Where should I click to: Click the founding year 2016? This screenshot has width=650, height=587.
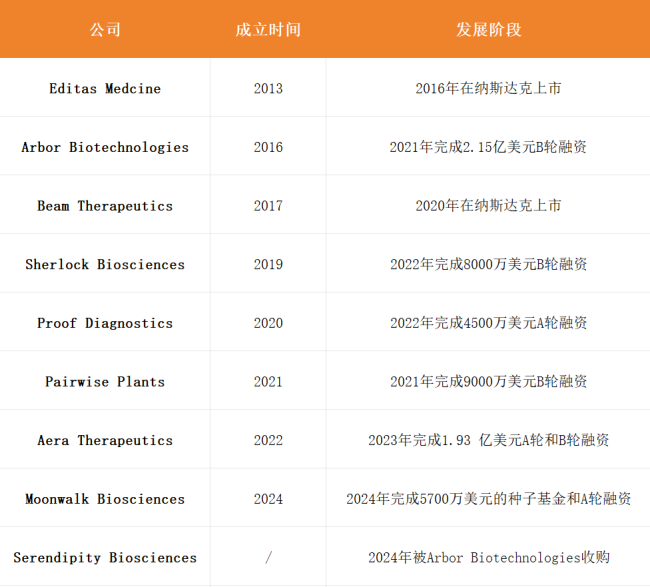268,147
